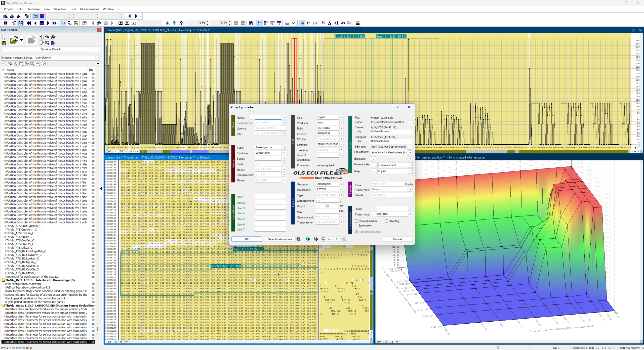The height and width of the screenshot is (350, 644).
Task: Click the Session: Default button
Action: [x=51, y=49]
